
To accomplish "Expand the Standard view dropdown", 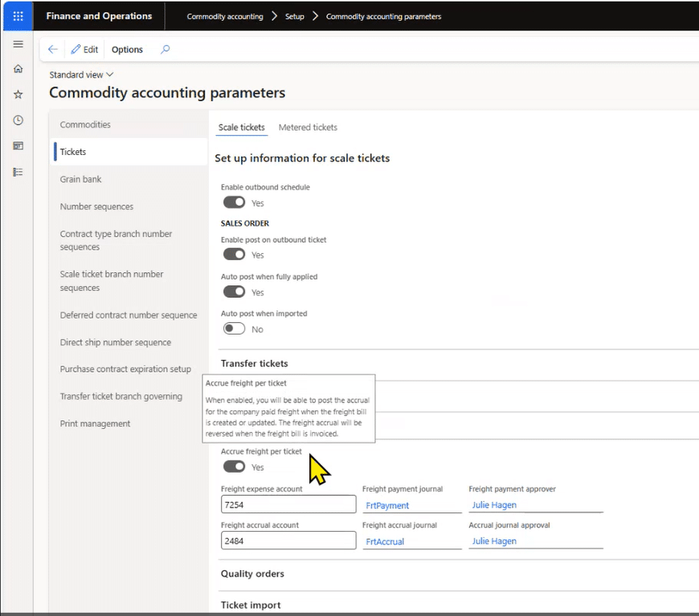I will coord(81,75).
